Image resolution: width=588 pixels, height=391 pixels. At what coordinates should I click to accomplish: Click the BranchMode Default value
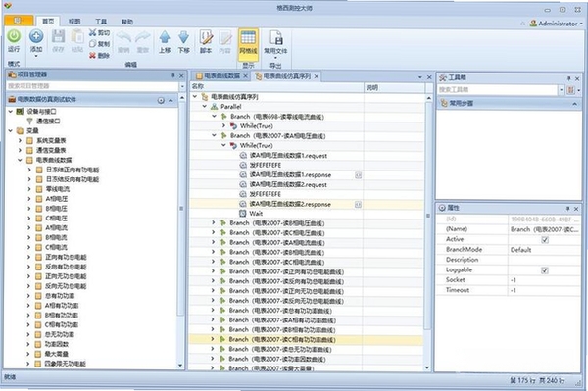(x=521, y=250)
